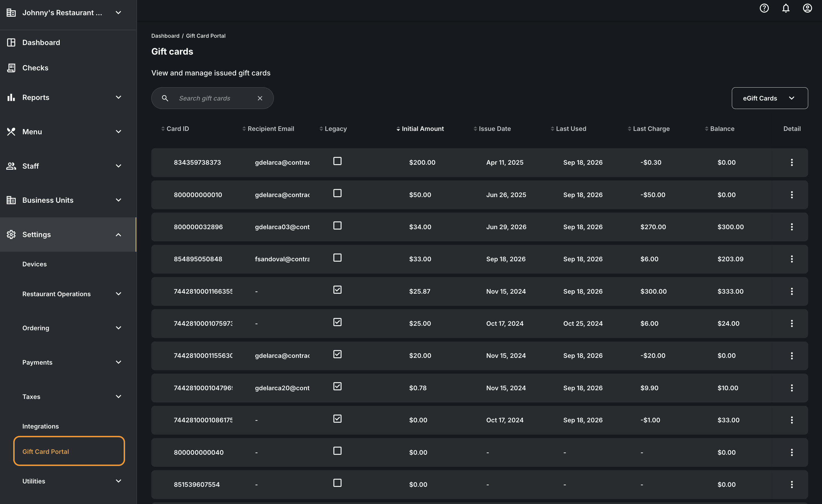Sort by Card ID column
This screenshot has width=822, height=504.
coord(175,129)
